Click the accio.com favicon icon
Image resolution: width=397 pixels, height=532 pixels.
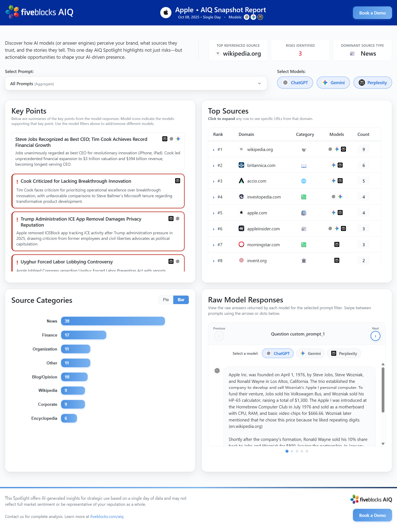pos(241,181)
